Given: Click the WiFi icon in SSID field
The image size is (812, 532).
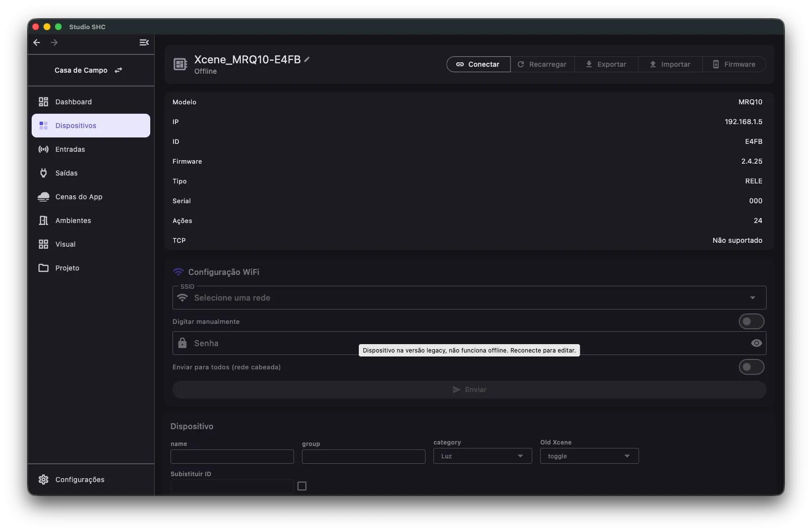Looking at the screenshot, I should coord(182,298).
